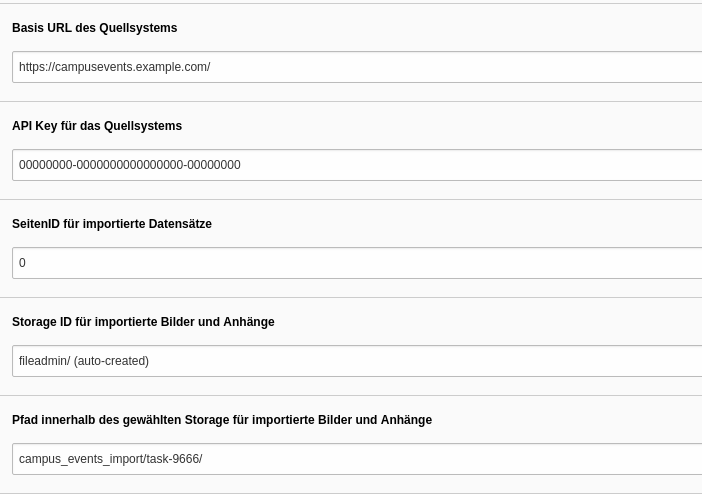Place cursor in the 00000000-0000000000000000-00000000 key text
702x502 pixels.
(x=129, y=165)
